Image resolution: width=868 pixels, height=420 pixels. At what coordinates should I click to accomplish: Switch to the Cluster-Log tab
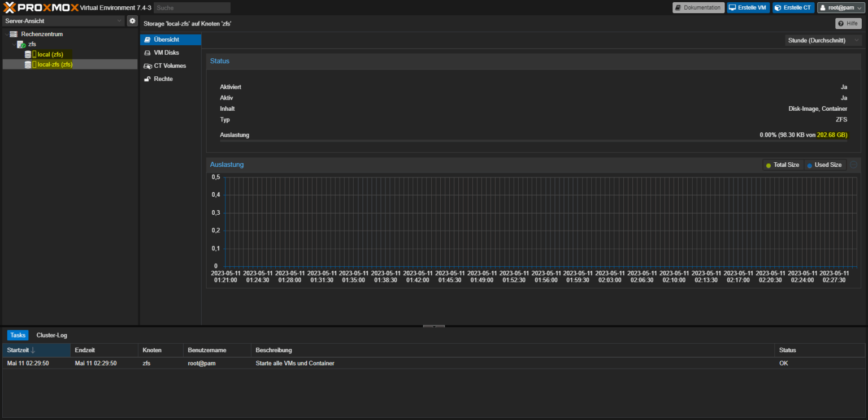[x=51, y=335]
